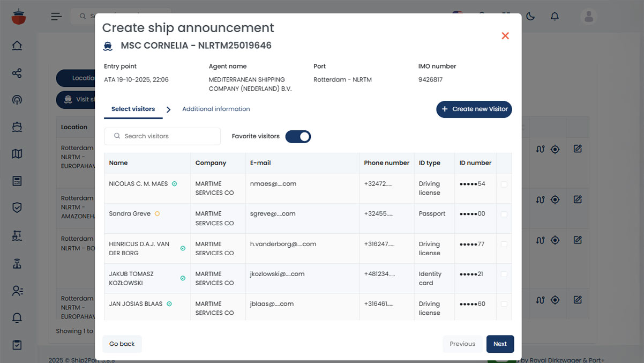
Task: Open the calculator sidebar icon
Action: [17, 181]
